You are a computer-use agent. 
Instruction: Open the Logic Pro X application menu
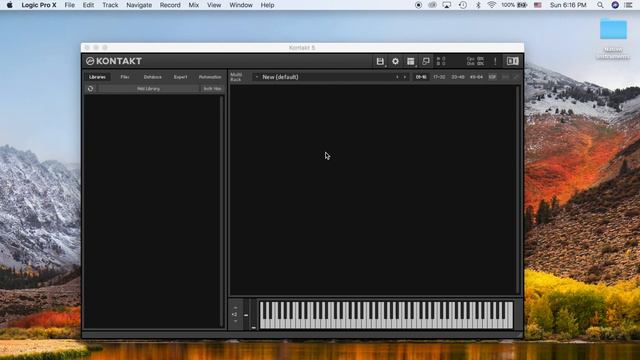point(39,5)
